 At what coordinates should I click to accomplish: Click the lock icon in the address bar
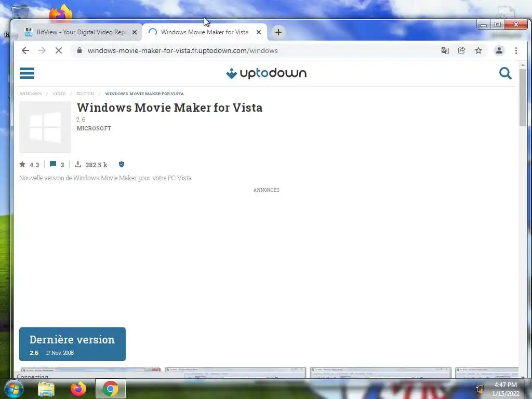pos(79,50)
